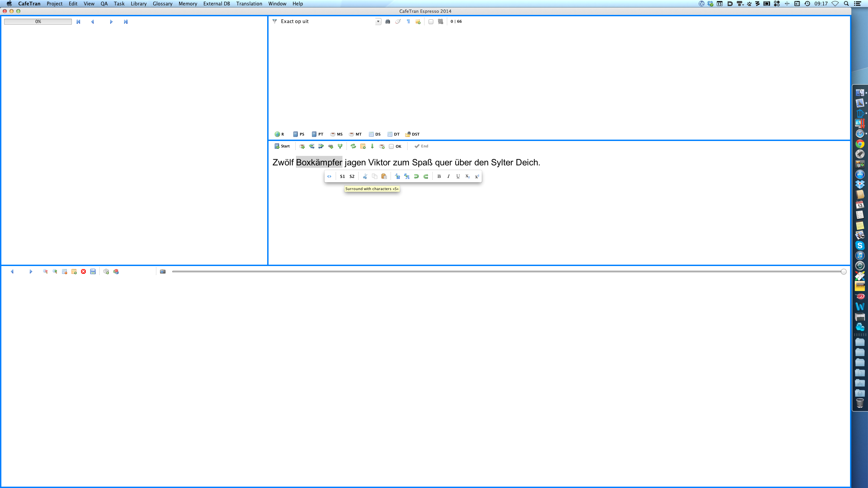Click the red delete X icon
Viewport: 868px width, 488px height.
(83, 271)
